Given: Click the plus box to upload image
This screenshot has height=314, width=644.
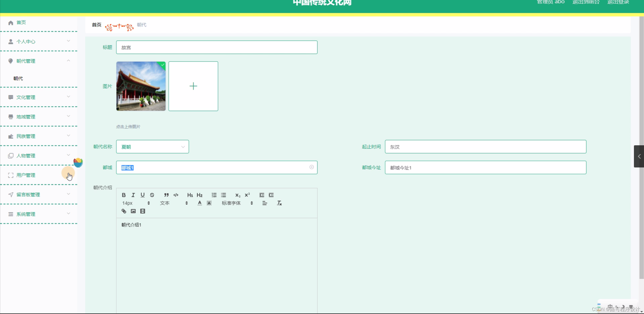Looking at the screenshot, I should (x=193, y=86).
